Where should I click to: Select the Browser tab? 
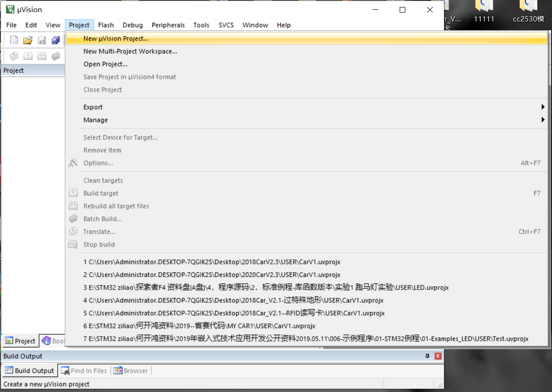(x=130, y=371)
